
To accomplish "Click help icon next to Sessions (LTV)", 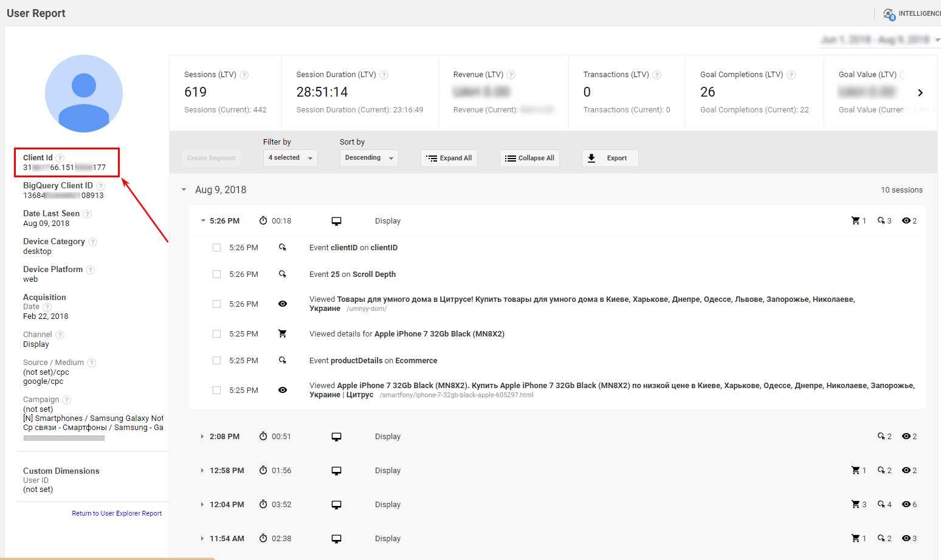I will click(244, 75).
